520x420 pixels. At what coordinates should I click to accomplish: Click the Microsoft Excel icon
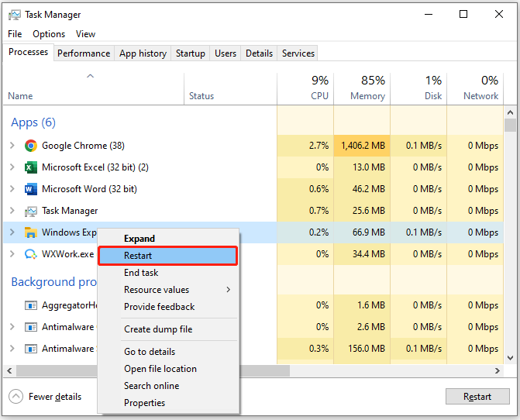[31, 167]
